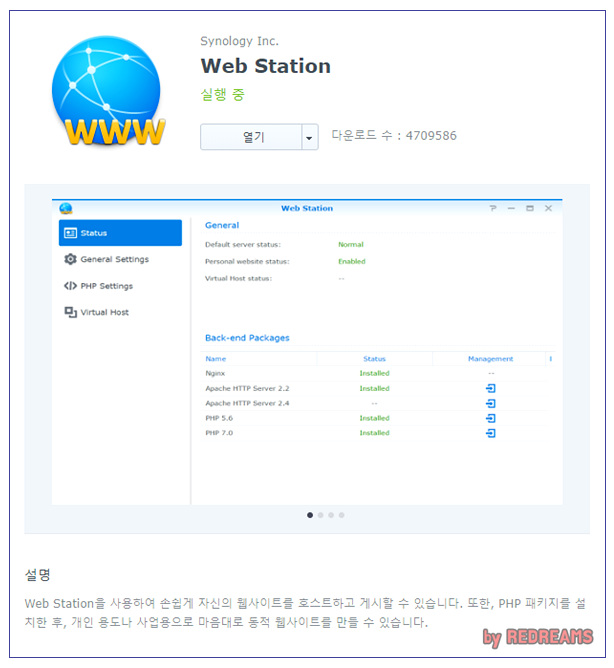
Task: Click the 'Synology Inc.' publisher text
Action: tap(239, 41)
